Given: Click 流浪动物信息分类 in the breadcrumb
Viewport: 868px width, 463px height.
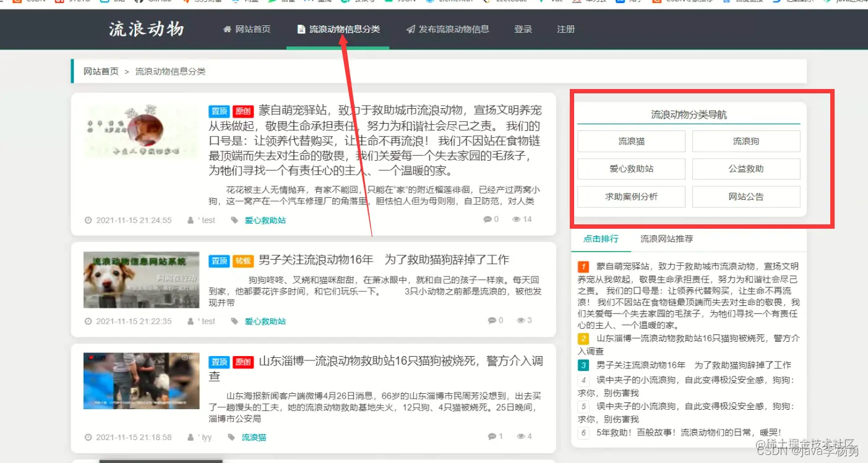Looking at the screenshot, I should (x=170, y=71).
